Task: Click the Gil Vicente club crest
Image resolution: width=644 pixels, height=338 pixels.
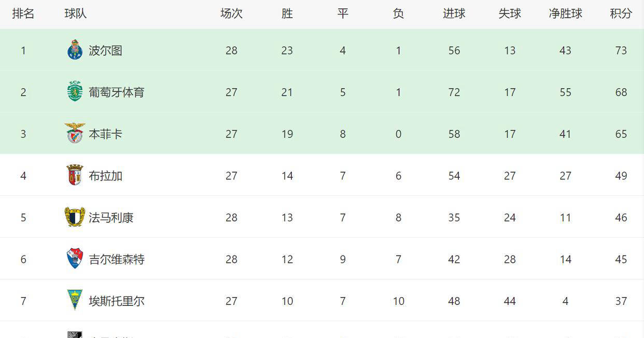Action: (x=75, y=259)
